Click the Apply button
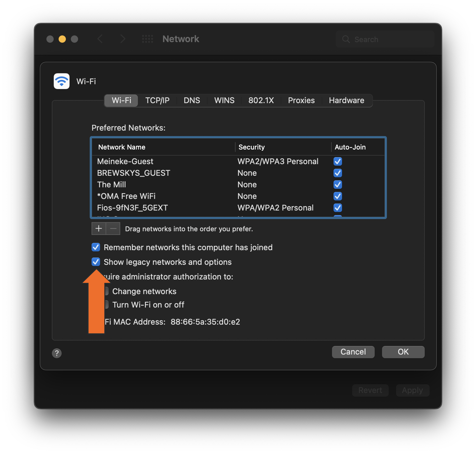Viewport: 476px width, 454px height. (413, 390)
